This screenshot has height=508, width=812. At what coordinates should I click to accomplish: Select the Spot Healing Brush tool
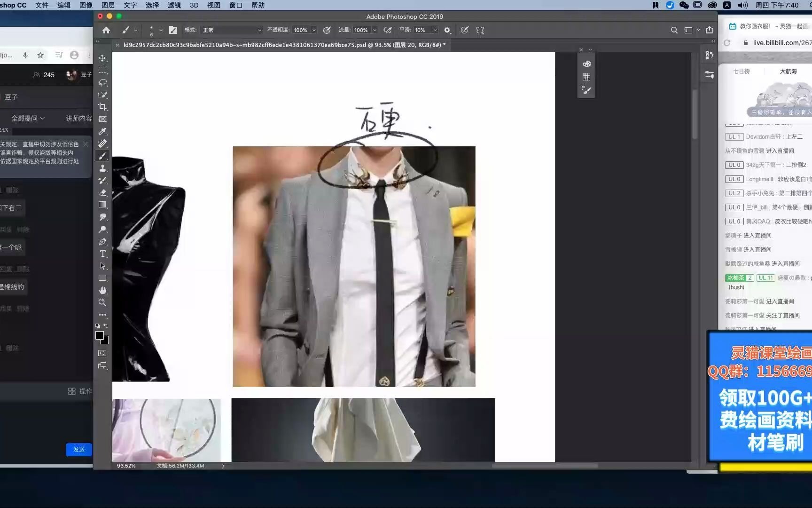(102, 143)
